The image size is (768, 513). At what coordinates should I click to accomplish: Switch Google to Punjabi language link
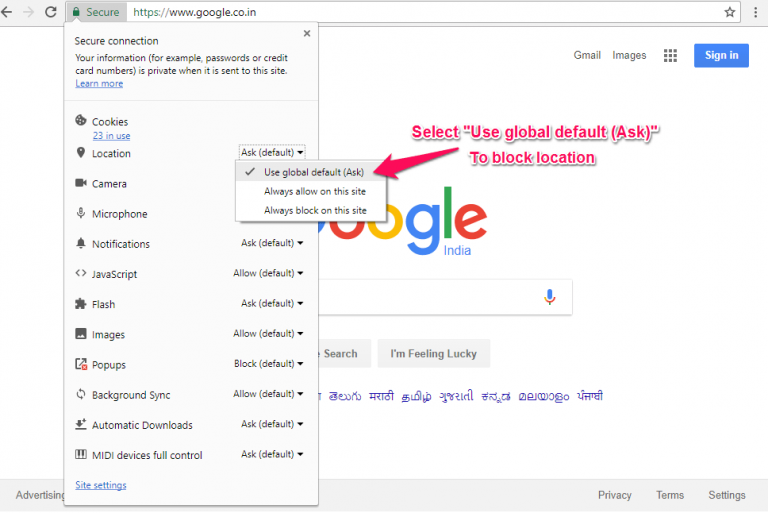[590, 396]
